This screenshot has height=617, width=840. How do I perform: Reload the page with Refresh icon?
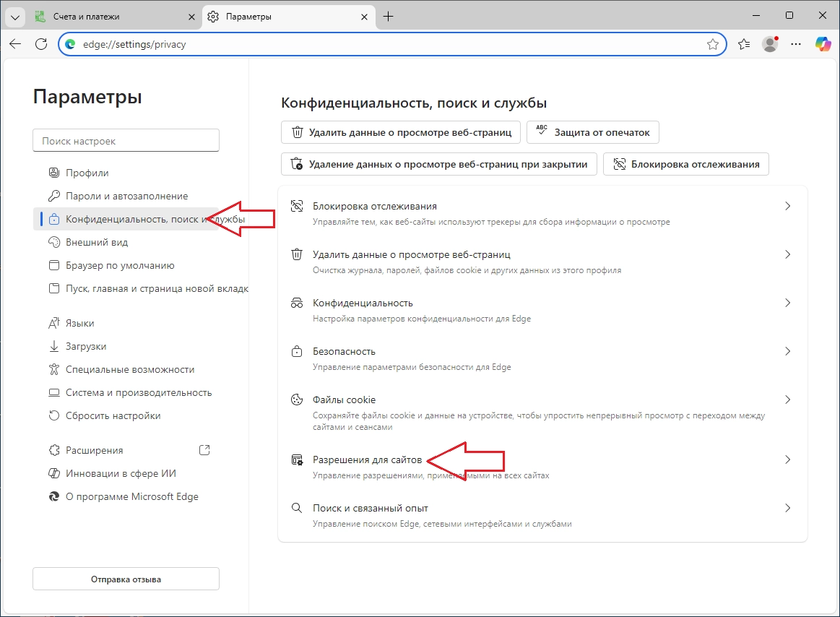[41, 44]
